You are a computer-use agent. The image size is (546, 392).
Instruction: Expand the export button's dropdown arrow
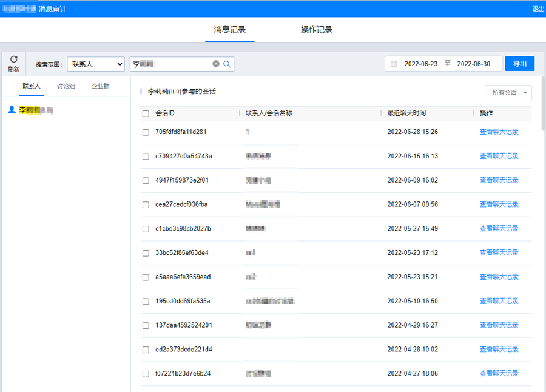click(529, 63)
